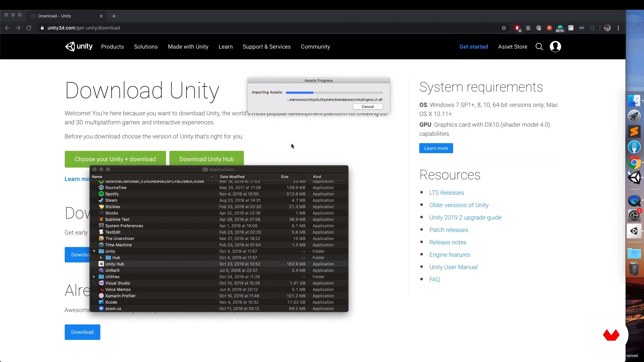Open the Rocket launcher Dock icon
This screenshot has width=644, height=362.
634,116
